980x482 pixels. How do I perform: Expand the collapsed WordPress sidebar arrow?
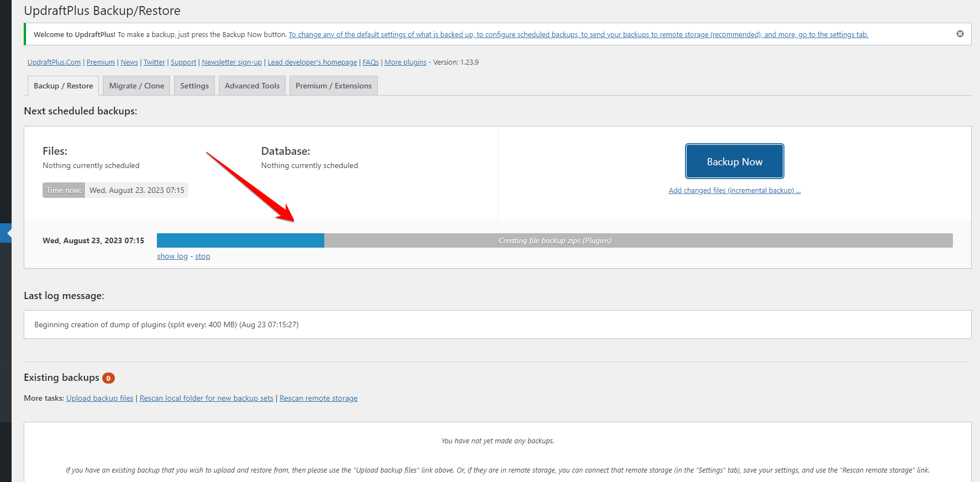pyautogui.click(x=7, y=233)
